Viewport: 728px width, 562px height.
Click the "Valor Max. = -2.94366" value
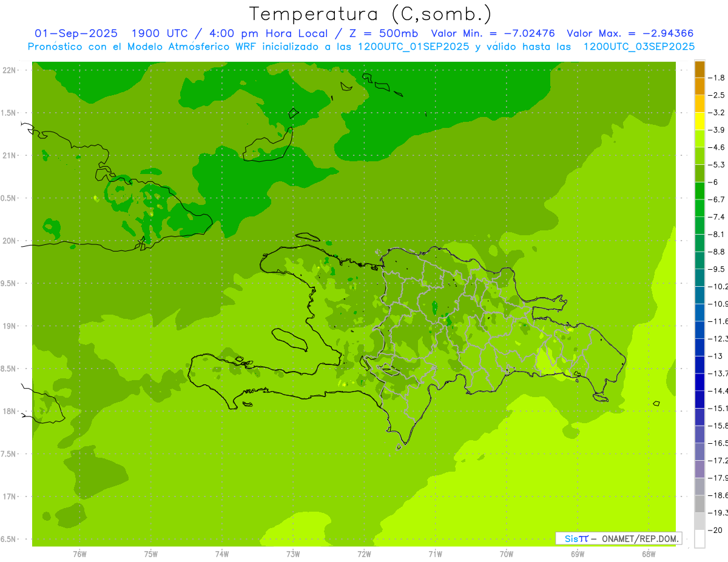(630, 33)
